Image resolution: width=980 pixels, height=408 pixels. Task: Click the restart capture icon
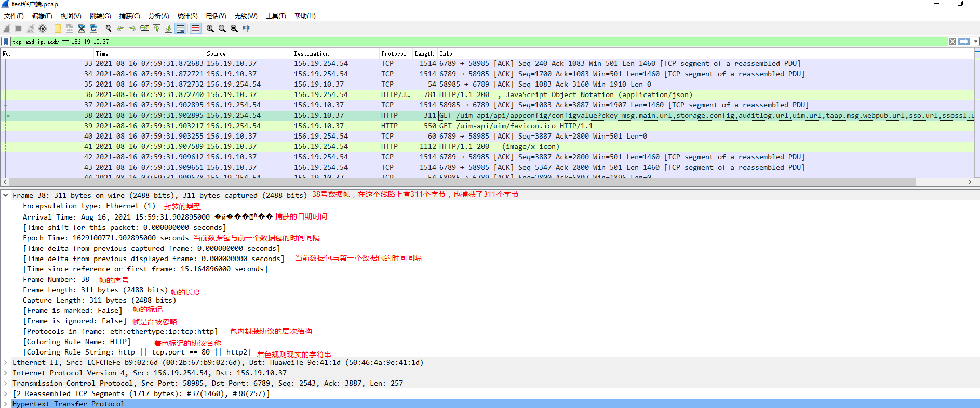pyautogui.click(x=31, y=29)
